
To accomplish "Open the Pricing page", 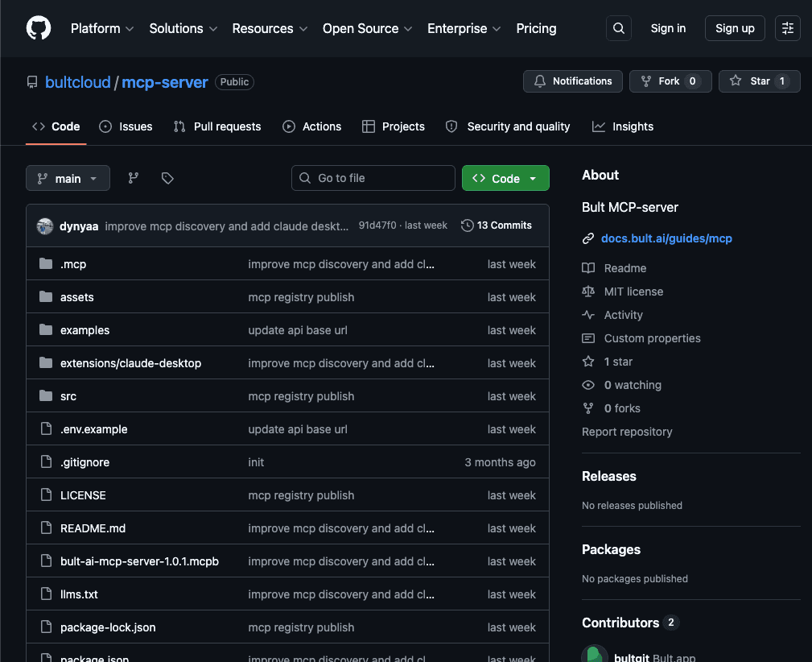I will [536, 28].
